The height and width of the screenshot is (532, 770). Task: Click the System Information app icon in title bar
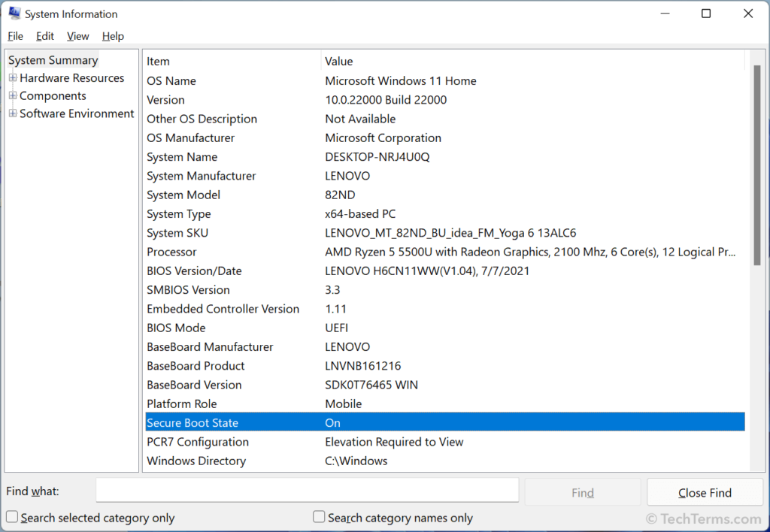click(15, 13)
